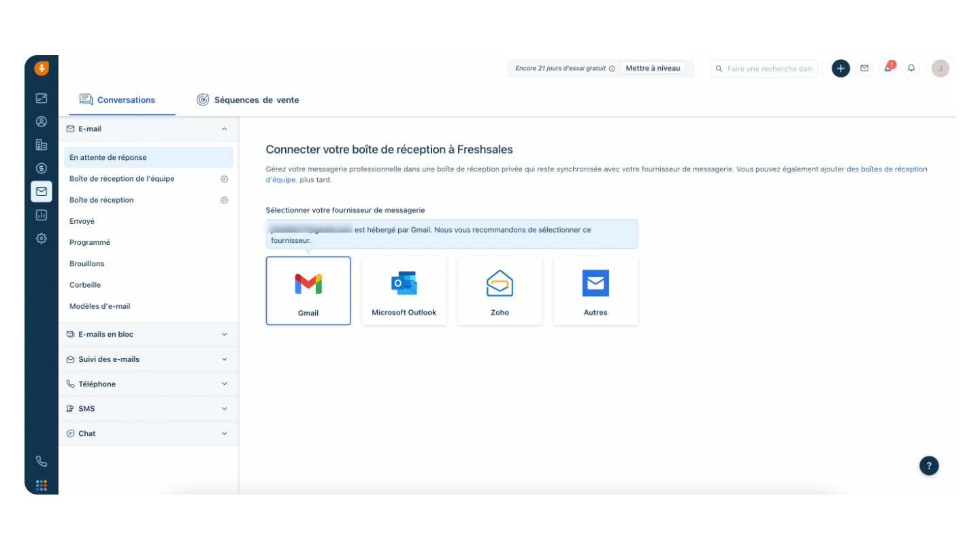The width and height of the screenshot is (980, 551).
Task: Select the Conversations envelope icon in sidebar
Action: click(x=42, y=192)
